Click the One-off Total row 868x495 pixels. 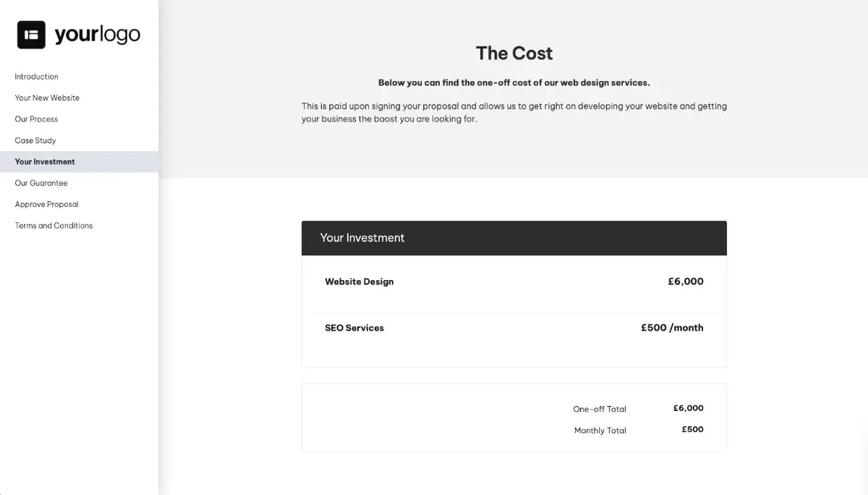[600, 408]
